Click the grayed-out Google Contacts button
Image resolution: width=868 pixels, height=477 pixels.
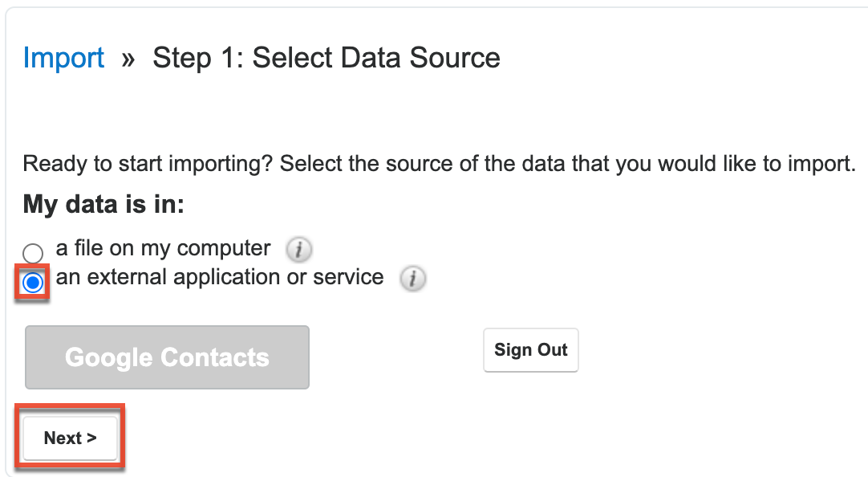(167, 357)
